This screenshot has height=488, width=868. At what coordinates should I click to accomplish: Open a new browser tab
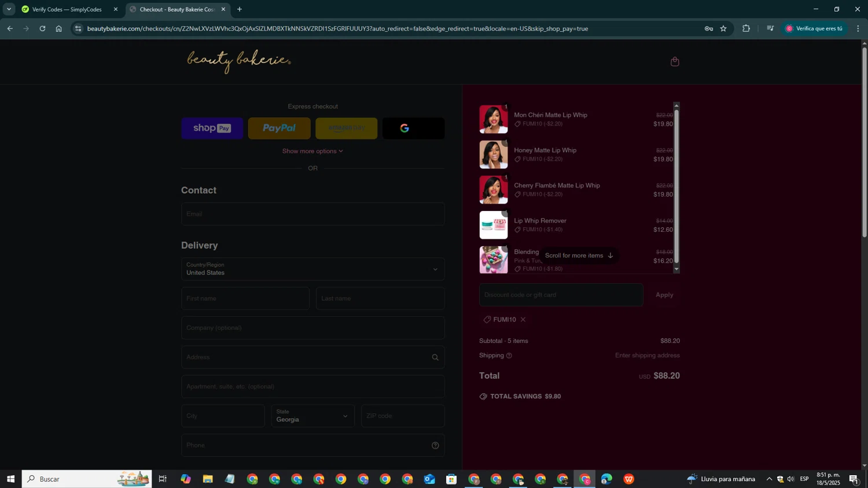[240, 9]
